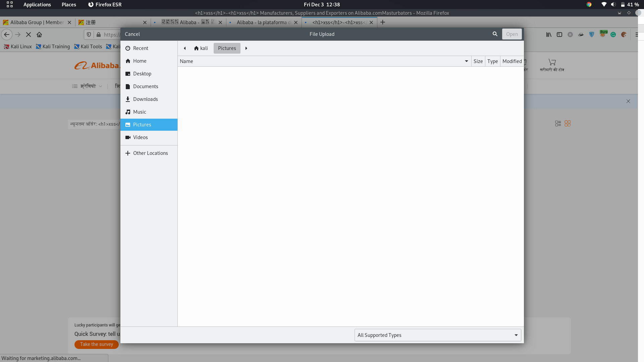Click the kali home breadcrumb

tap(201, 48)
